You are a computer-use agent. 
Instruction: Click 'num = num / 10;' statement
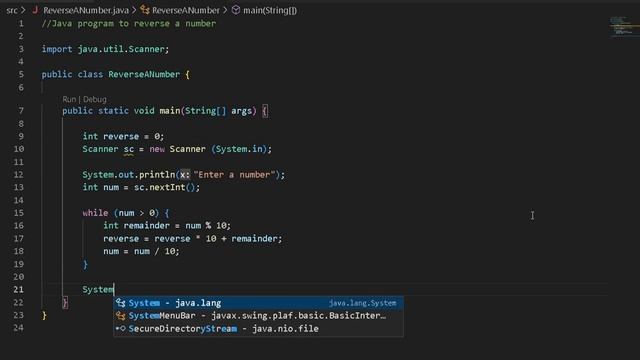(x=141, y=251)
